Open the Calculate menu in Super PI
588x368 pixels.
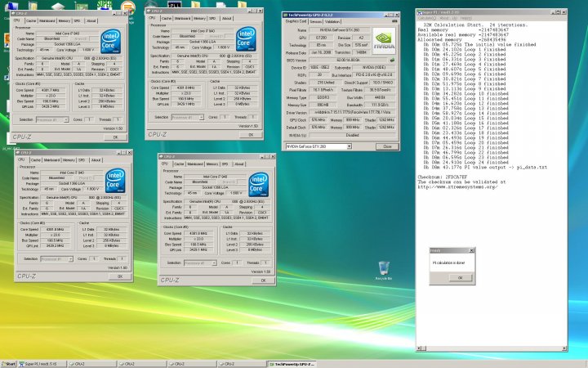tap(427, 18)
